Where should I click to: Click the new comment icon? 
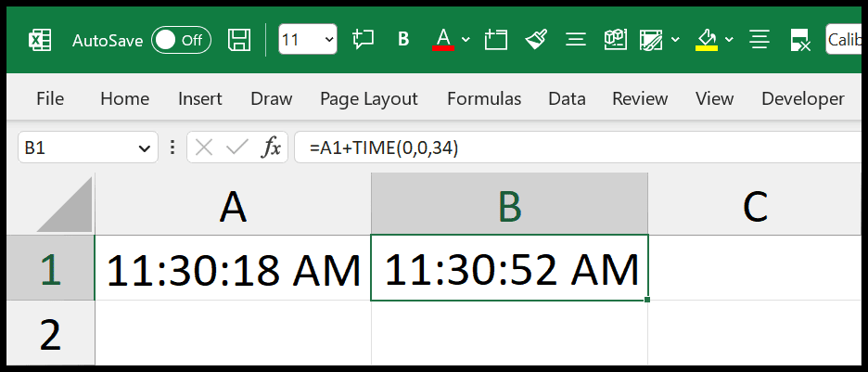tap(364, 39)
